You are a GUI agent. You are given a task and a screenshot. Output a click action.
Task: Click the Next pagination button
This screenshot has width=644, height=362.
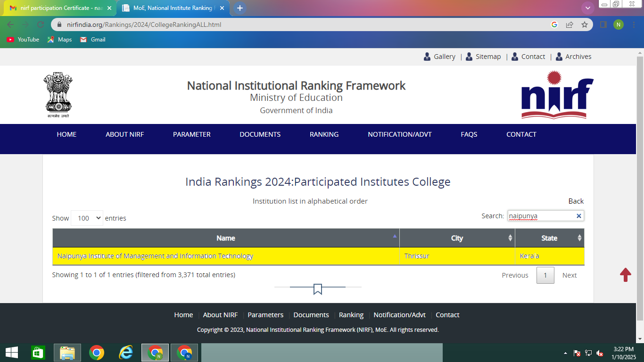point(570,275)
